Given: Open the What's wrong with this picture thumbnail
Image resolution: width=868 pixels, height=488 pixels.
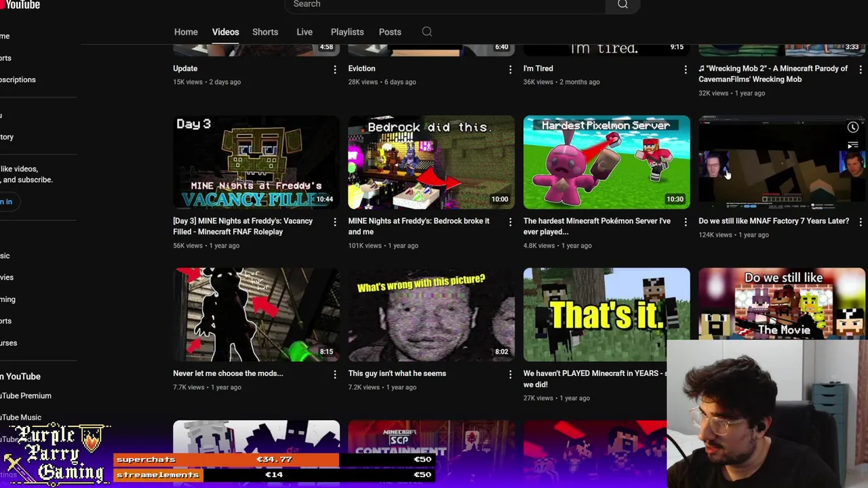Looking at the screenshot, I should [431, 314].
